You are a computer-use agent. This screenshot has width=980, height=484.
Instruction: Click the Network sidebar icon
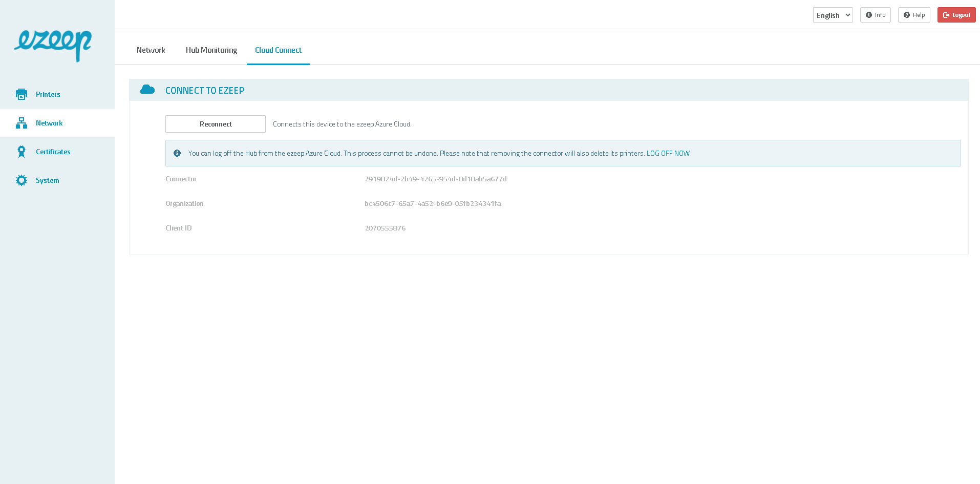tap(22, 123)
